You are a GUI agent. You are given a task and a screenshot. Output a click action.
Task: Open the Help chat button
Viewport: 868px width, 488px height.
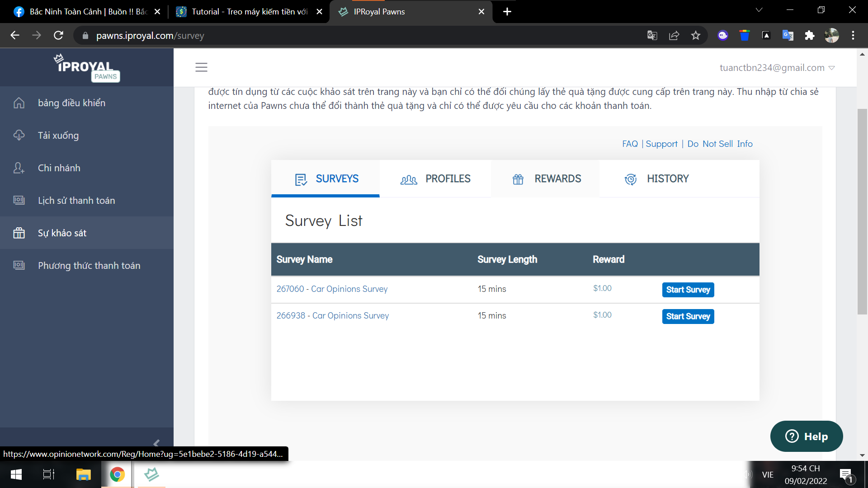pyautogui.click(x=807, y=436)
